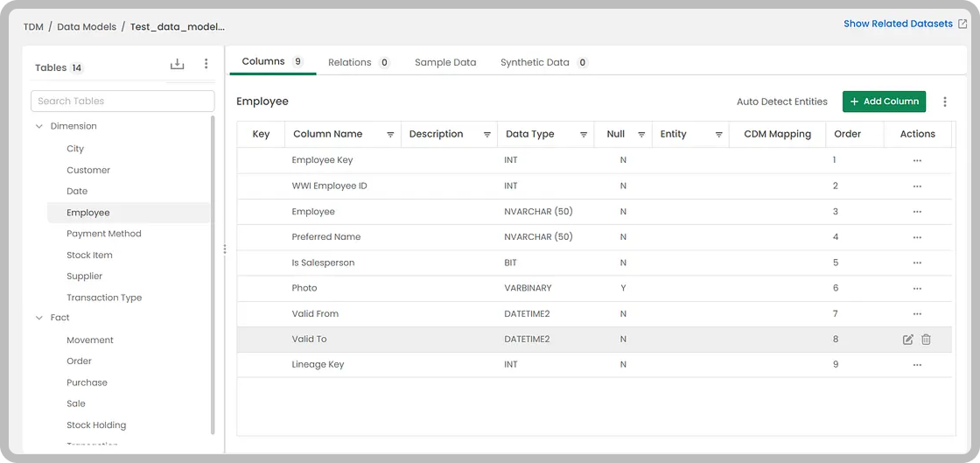
Task: Select the Purchase table
Action: [87, 382]
